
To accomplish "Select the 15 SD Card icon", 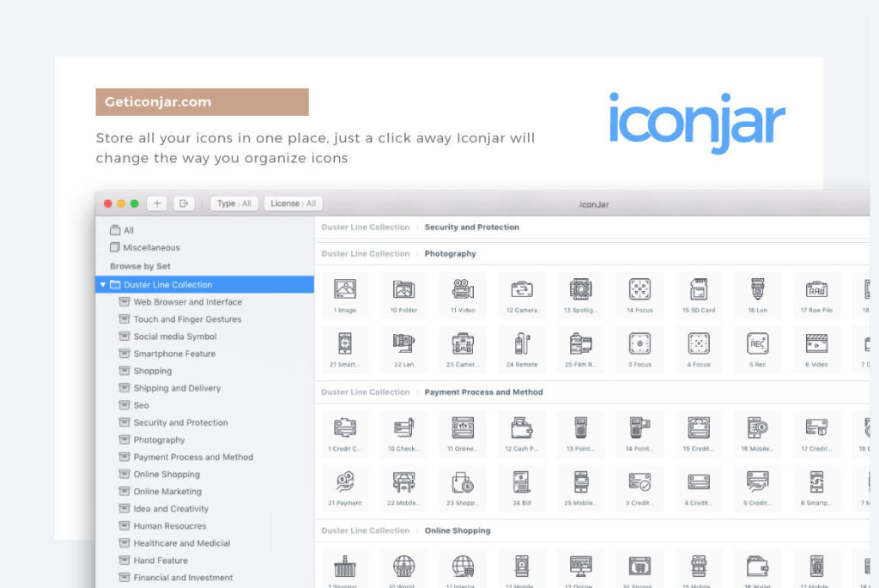I will click(x=698, y=289).
